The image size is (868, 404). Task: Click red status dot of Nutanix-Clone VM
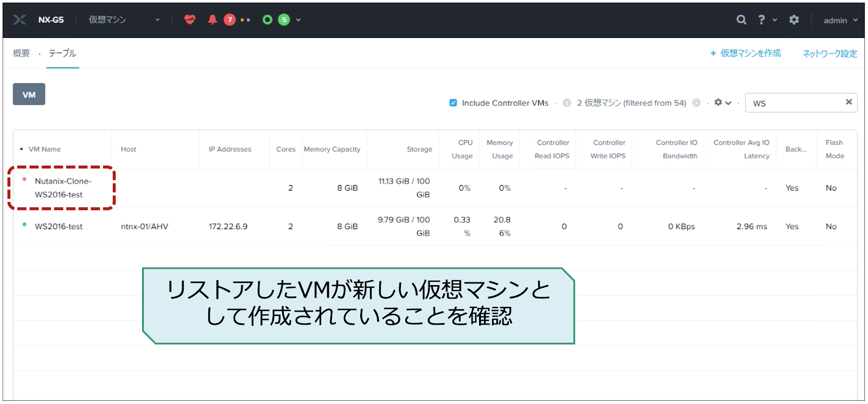point(24,179)
